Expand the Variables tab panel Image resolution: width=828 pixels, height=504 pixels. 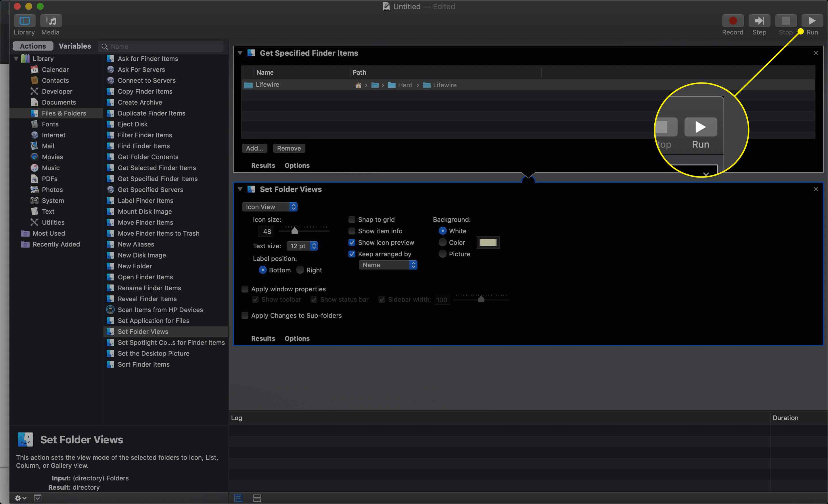[74, 45]
